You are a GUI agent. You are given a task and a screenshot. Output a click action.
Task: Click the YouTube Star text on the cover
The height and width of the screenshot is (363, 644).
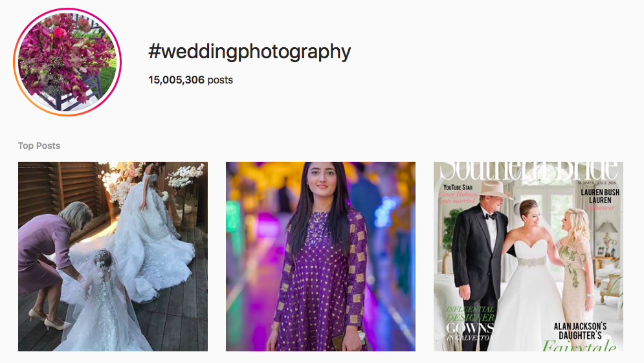[458, 187]
